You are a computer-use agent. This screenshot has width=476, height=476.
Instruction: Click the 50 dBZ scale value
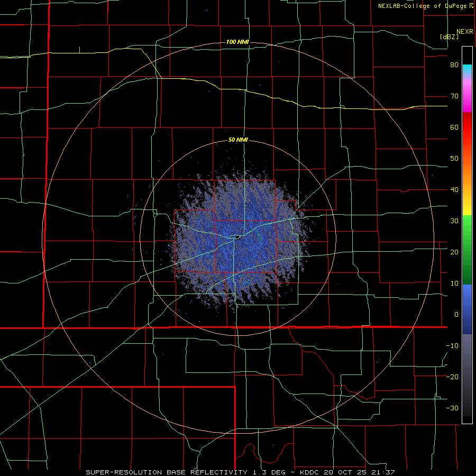point(454,159)
